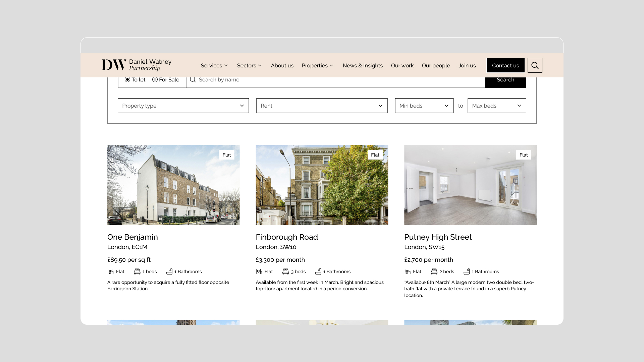Open News & Insights menu item
Viewport: 644px width, 362px height.
[363, 66]
